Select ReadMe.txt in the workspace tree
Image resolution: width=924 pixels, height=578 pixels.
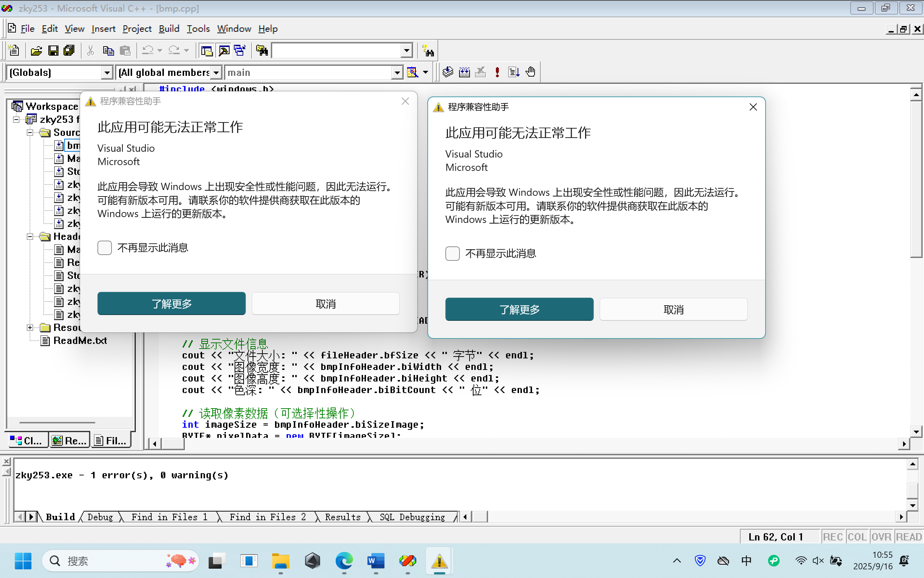pos(80,341)
